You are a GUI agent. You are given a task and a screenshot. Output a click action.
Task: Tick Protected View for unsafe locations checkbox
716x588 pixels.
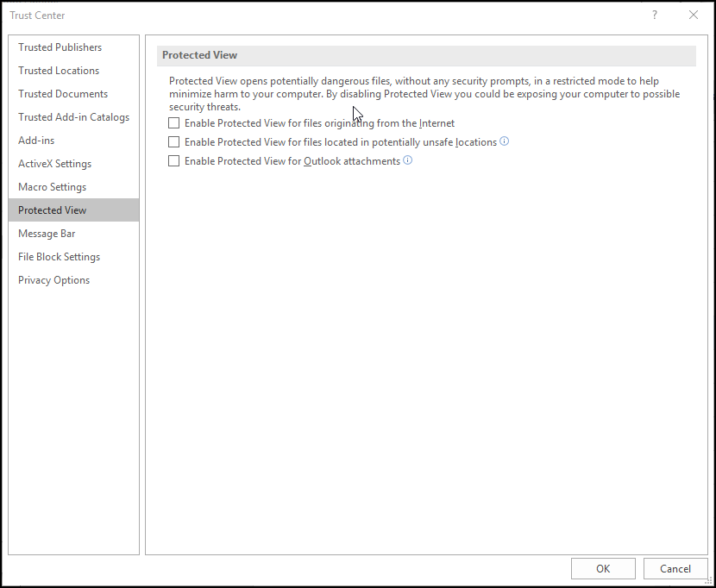click(x=174, y=142)
